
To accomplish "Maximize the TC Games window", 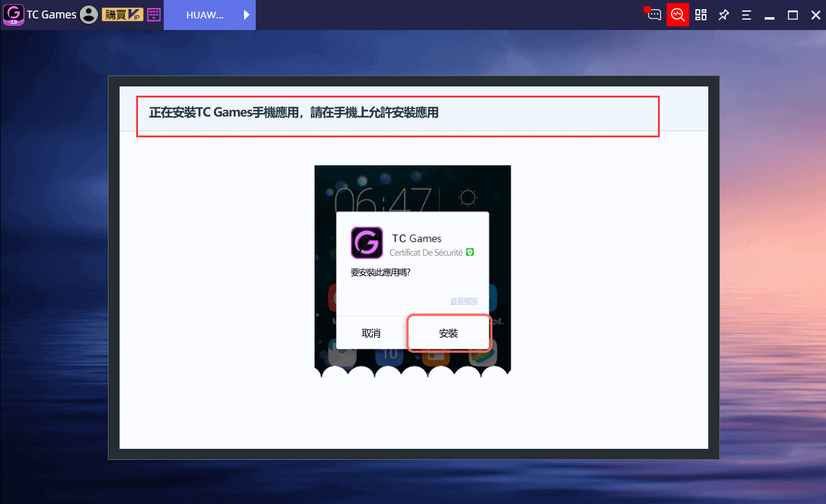I will point(793,15).
